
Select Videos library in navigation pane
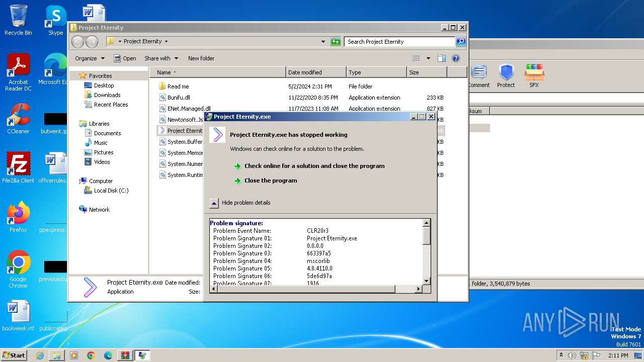[102, 162]
